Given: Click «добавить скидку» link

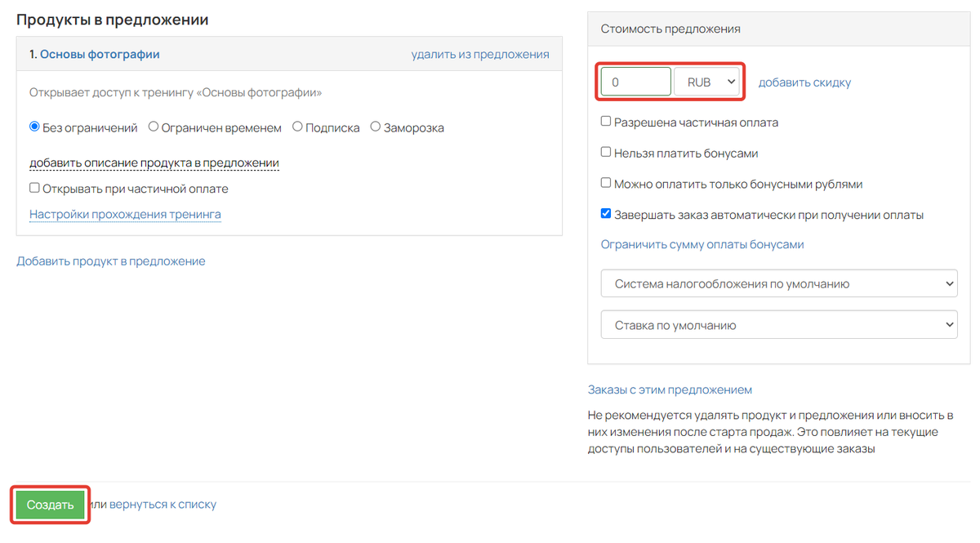Looking at the screenshot, I should [804, 82].
